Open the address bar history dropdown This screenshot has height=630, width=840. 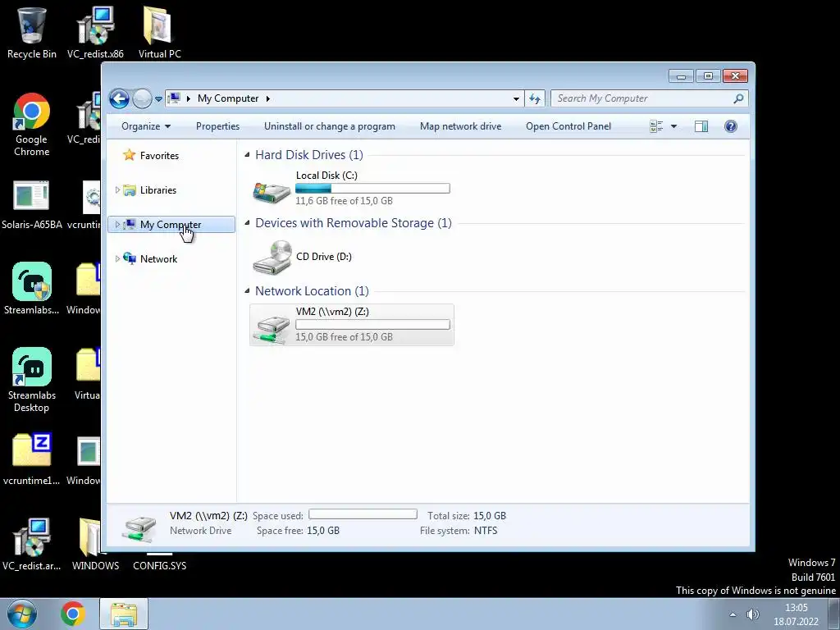pos(516,98)
